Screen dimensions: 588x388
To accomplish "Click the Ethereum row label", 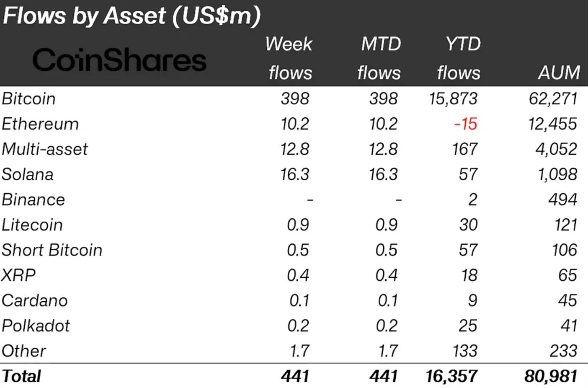I will (x=40, y=124).
